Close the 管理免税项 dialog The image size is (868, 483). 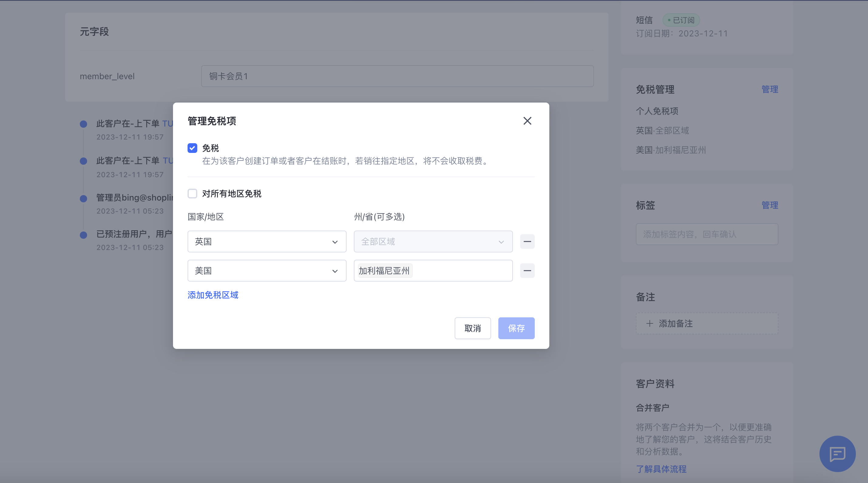point(527,121)
